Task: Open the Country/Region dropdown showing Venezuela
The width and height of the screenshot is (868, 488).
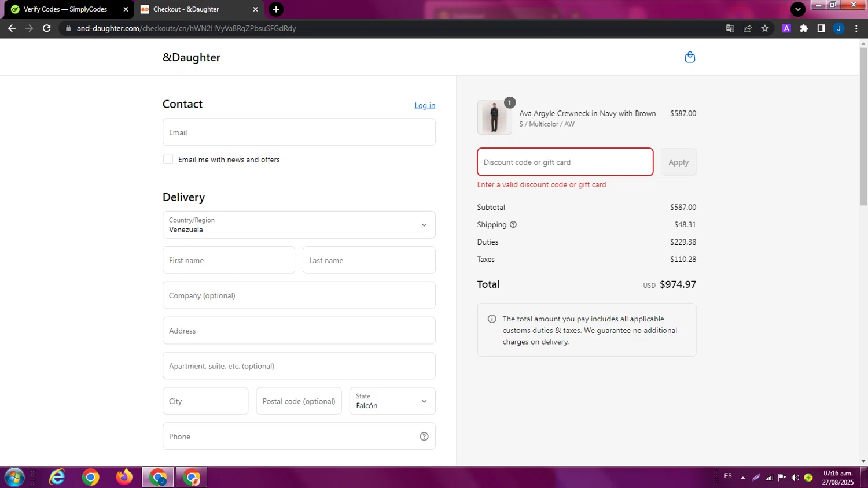Action: [x=299, y=225]
